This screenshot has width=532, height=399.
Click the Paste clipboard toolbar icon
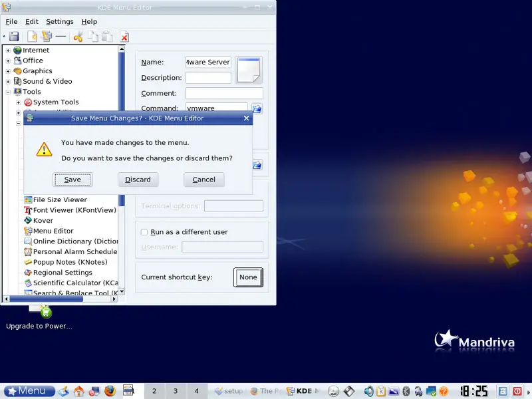(108, 37)
